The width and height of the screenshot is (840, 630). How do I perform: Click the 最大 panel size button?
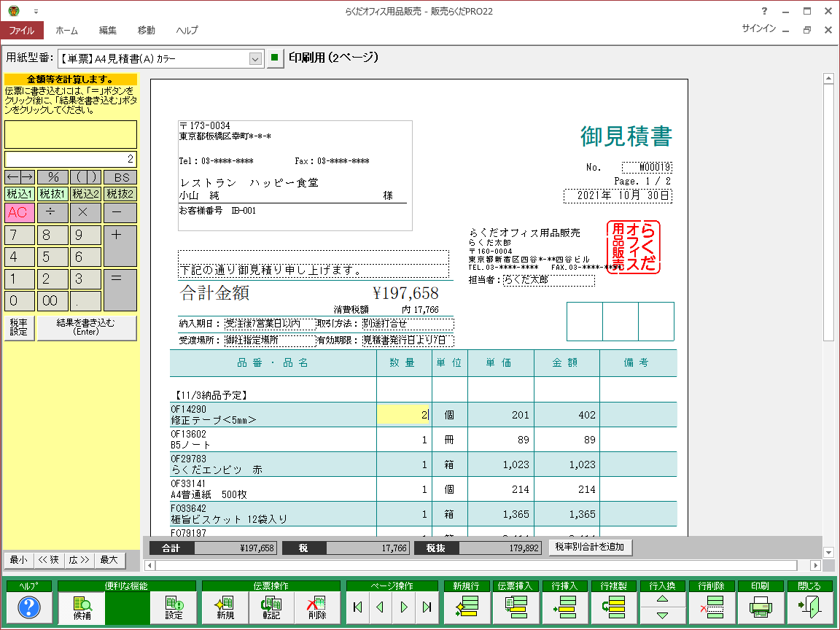pyautogui.click(x=109, y=560)
